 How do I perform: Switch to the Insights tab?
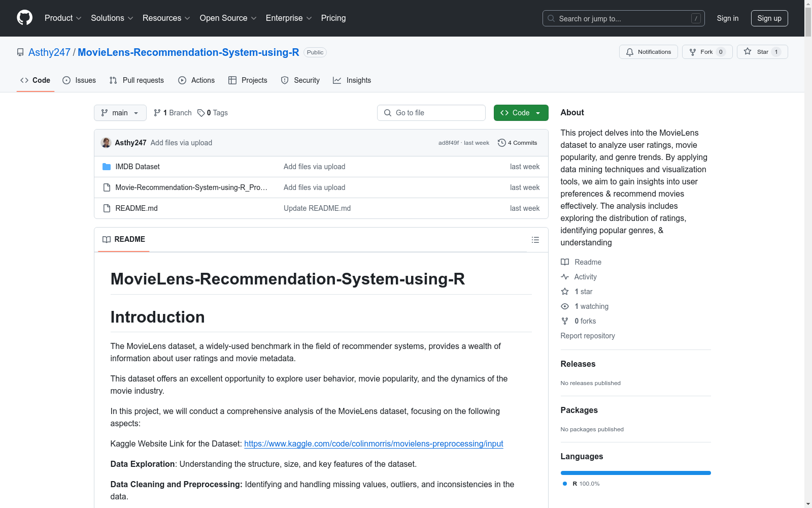[x=352, y=80]
